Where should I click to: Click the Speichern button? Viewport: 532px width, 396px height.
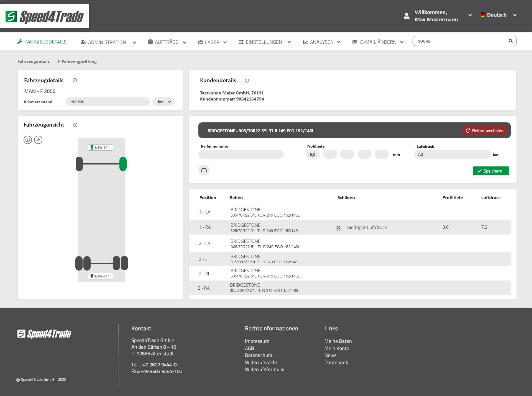491,171
